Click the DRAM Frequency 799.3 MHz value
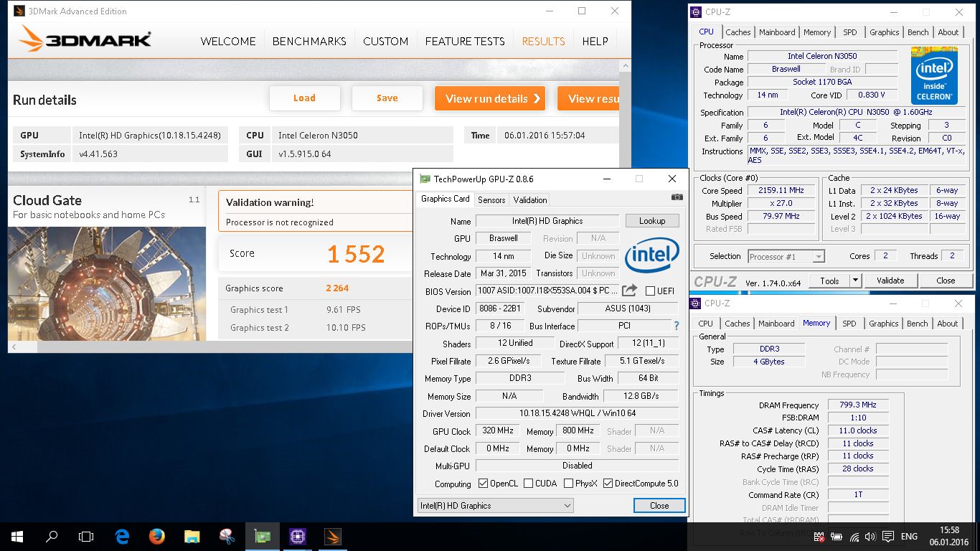 coord(858,405)
